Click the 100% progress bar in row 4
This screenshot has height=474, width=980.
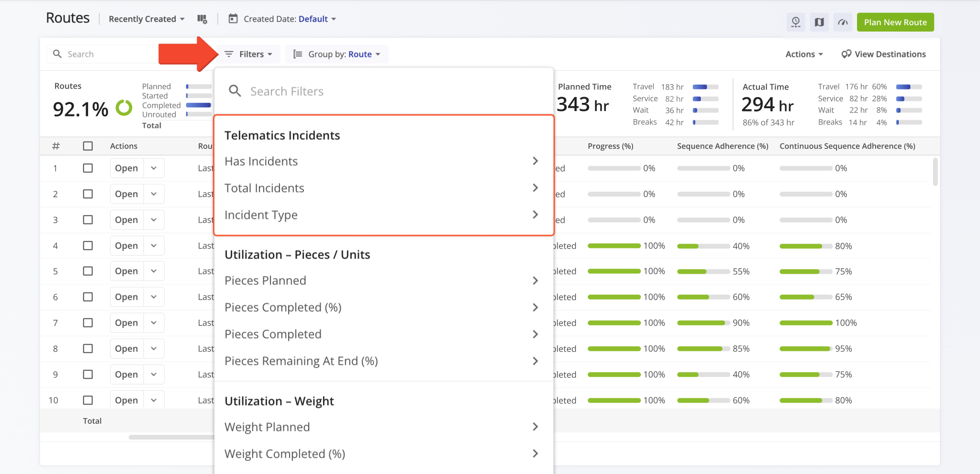tap(614, 246)
